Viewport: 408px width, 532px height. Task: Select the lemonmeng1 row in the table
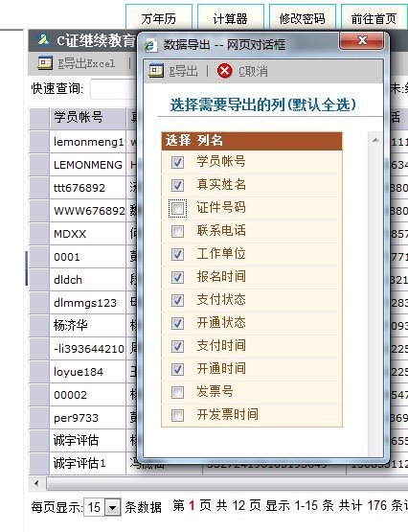(87, 142)
